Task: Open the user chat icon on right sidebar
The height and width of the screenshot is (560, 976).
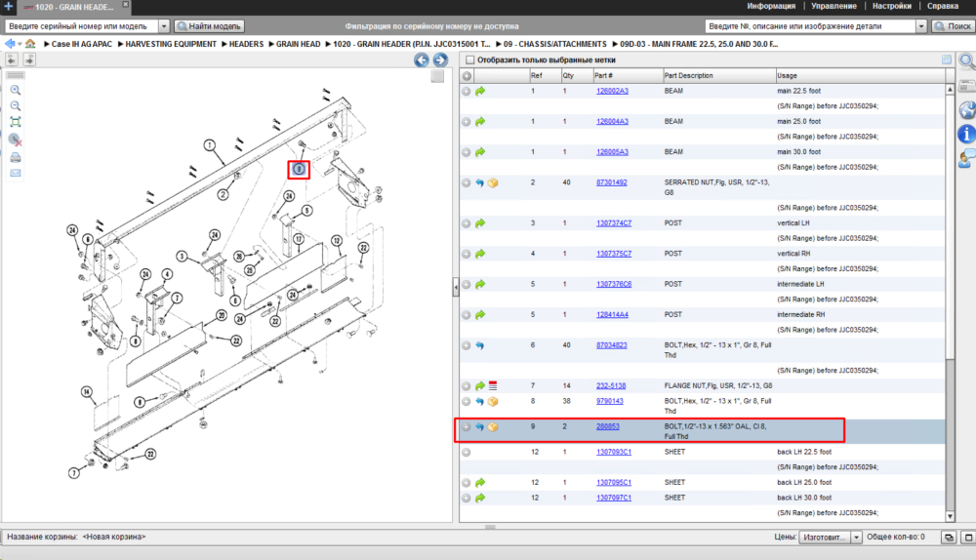Action: click(x=966, y=158)
